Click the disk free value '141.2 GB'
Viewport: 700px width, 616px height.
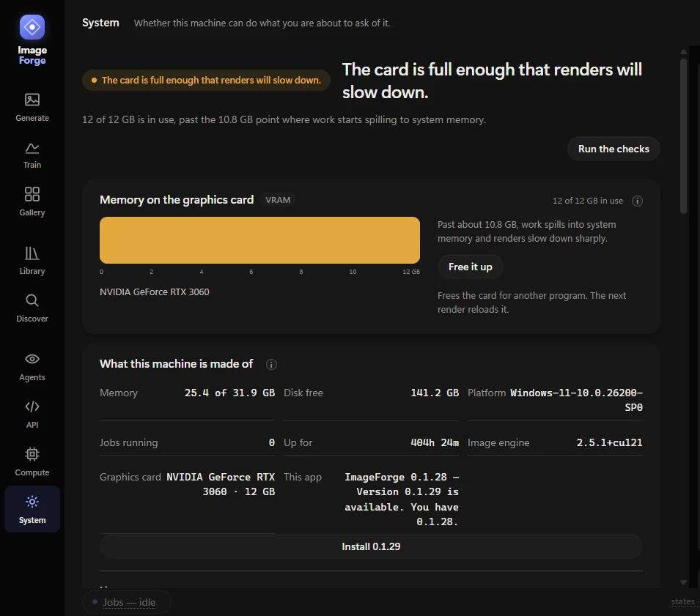click(435, 393)
